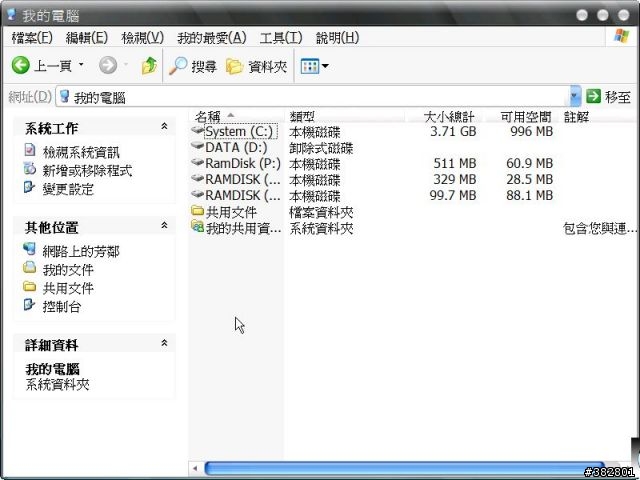
Task: Sort by the 可用空間 column header
Action: click(523, 117)
